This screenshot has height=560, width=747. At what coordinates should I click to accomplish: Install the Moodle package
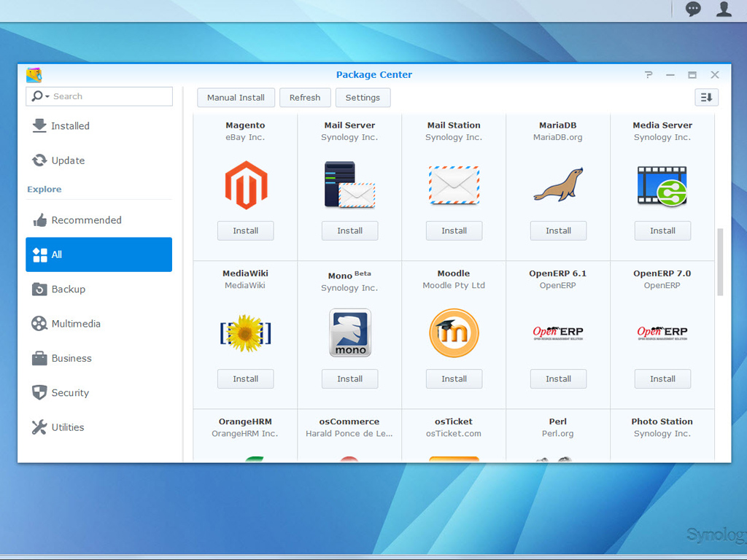tap(454, 379)
